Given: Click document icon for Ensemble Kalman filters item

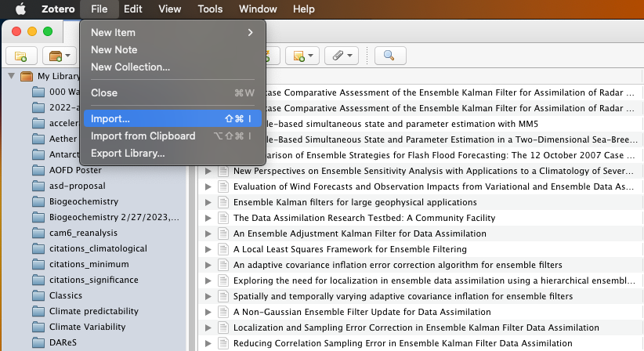Looking at the screenshot, I should (223, 202).
